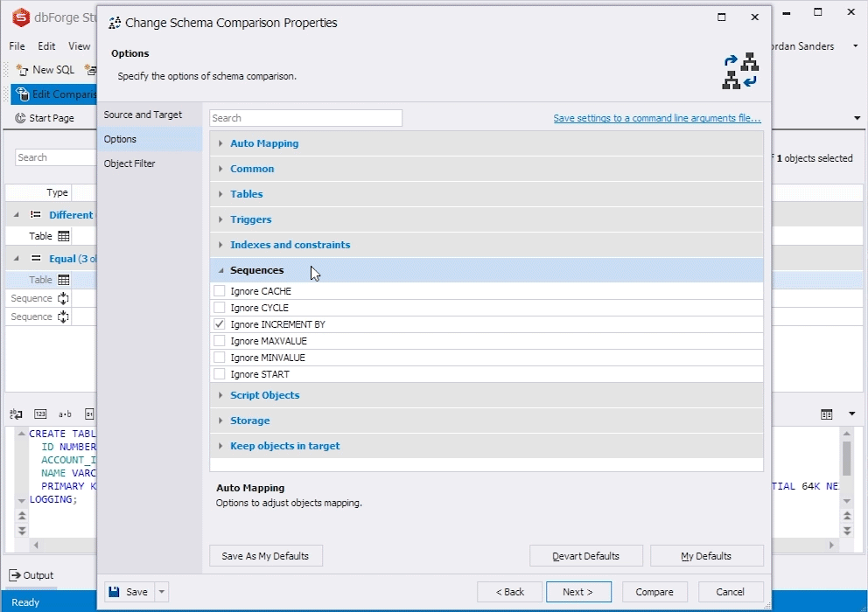The height and width of the screenshot is (612, 868).
Task: Click the SQL pane horizontal scroll left arrow
Action: (x=36, y=545)
